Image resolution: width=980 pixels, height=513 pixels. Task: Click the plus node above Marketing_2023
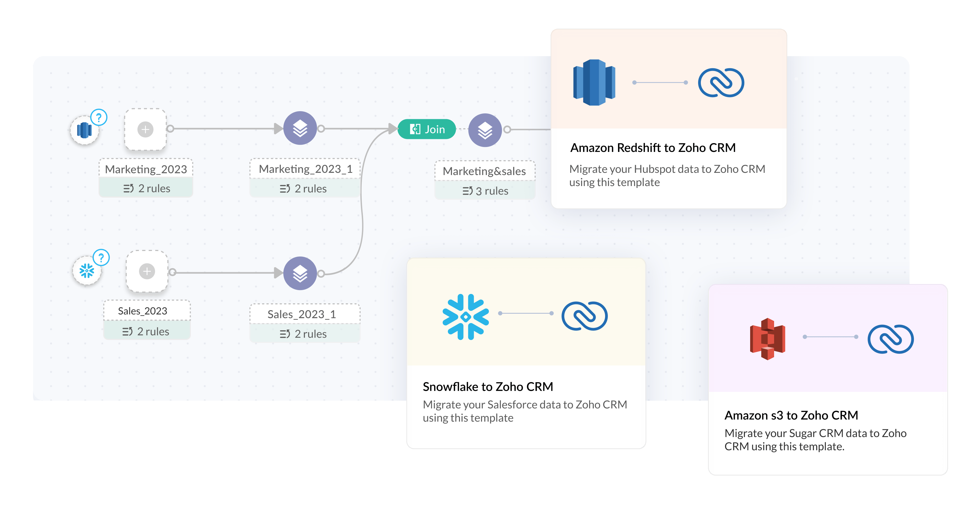145,129
